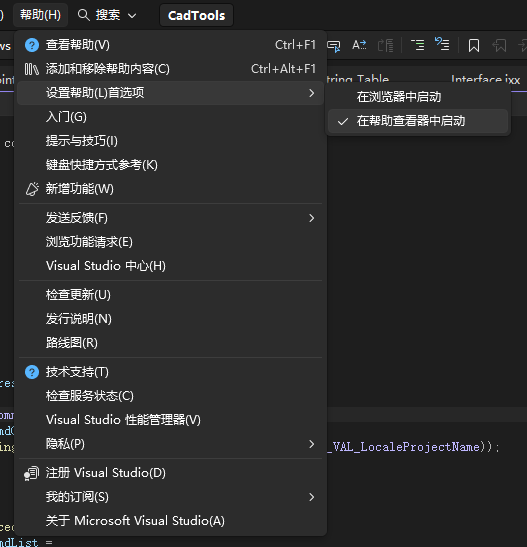Click the increase indent toolbar icon

tap(417, 45)
